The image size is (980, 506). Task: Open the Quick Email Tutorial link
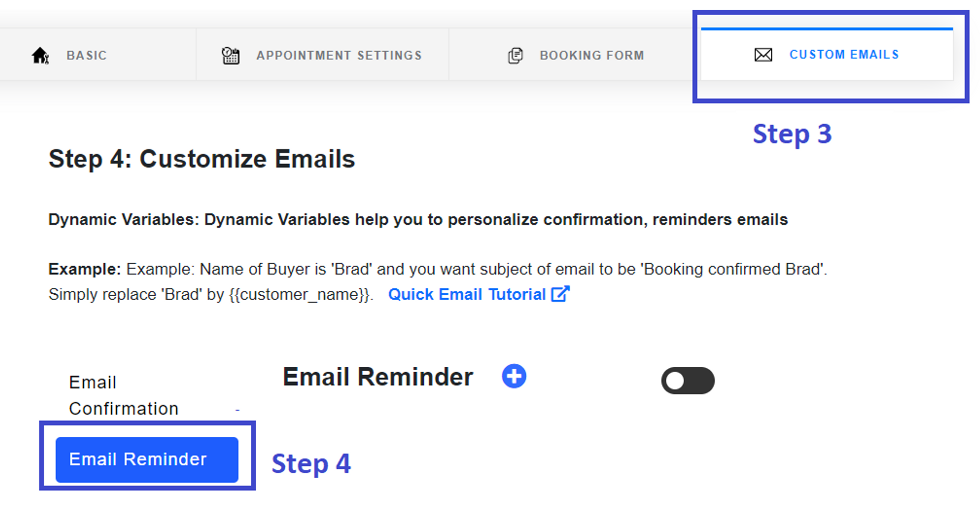point(467,294)
